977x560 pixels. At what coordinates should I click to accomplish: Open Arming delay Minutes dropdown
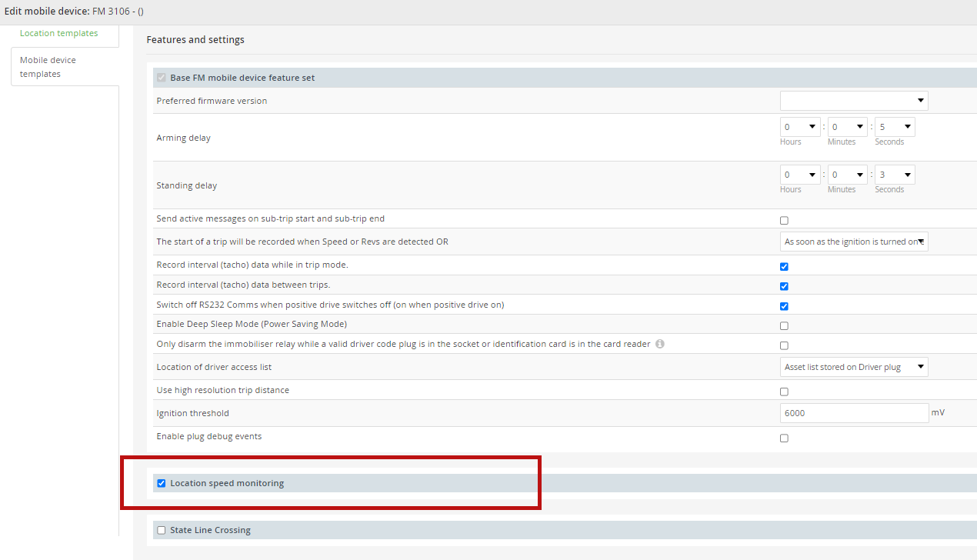[847, 127]
